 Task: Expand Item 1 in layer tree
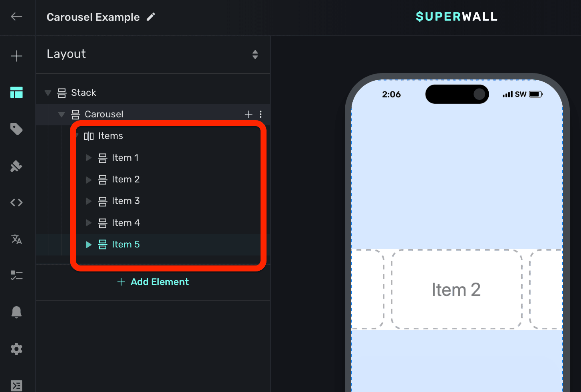(89, 158)
